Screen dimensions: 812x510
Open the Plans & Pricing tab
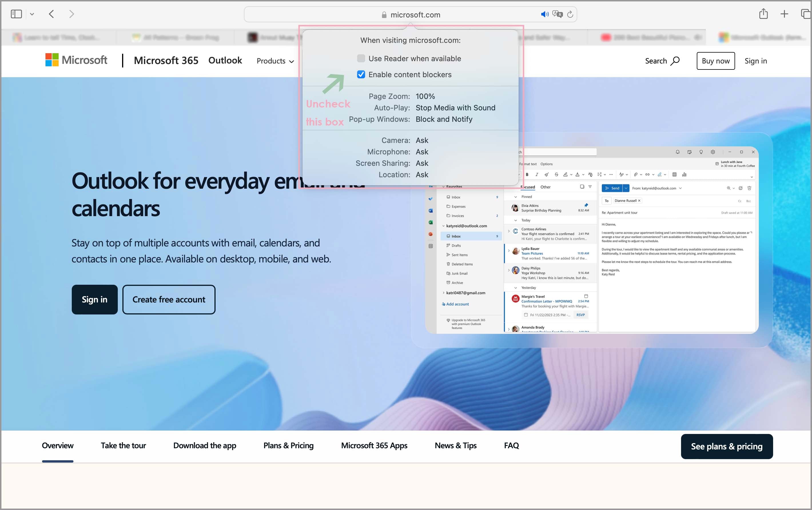tap(288, 446)
